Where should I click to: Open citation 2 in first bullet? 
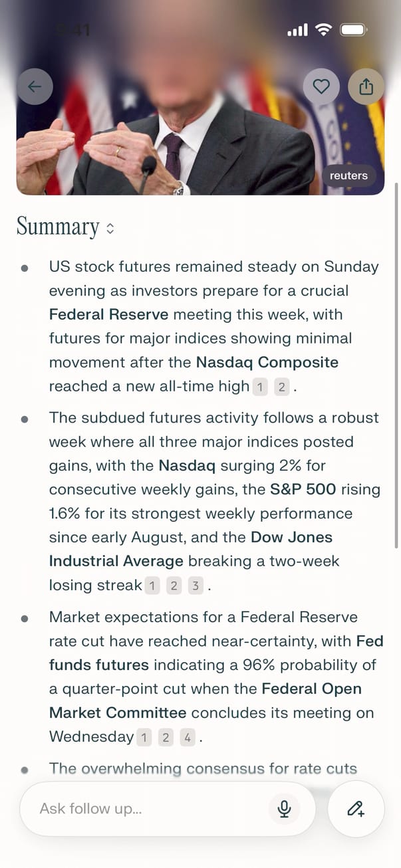point(282,387)
